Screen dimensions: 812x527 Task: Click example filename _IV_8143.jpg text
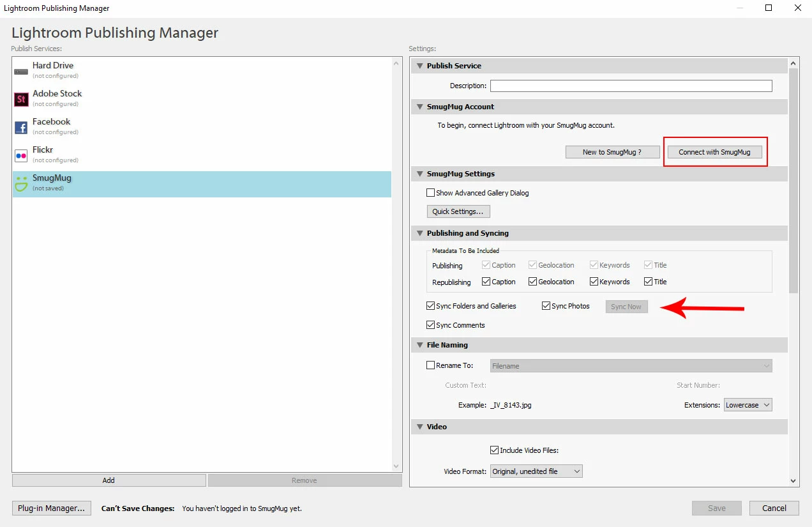[x=511, y=405]
